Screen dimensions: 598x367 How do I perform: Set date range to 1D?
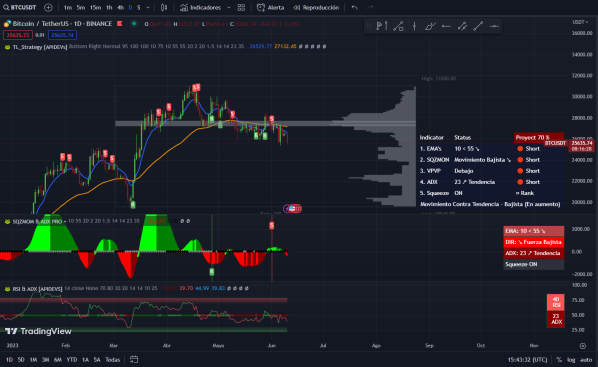click(10, 360)
